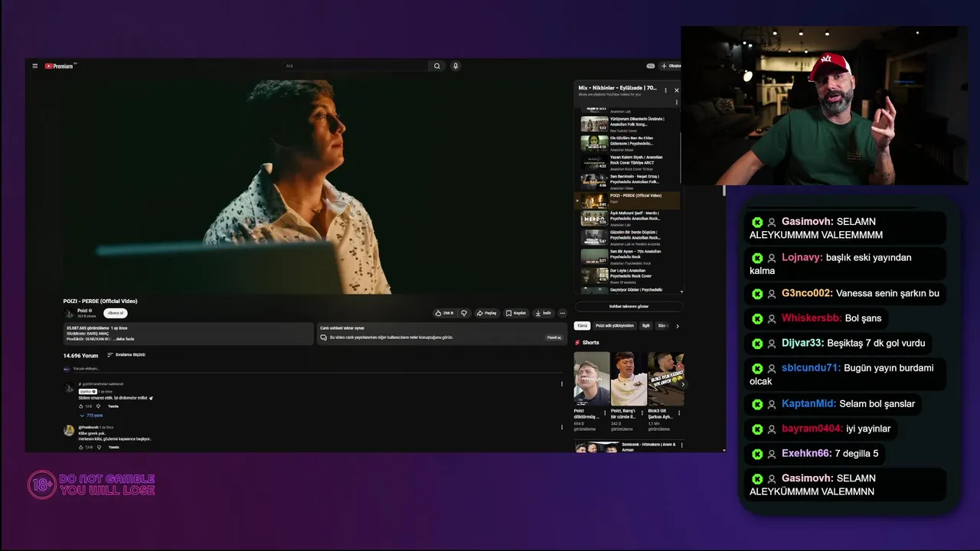The image size is (980, 551).
Task: Like the pinned Poizi comment
Action: (82, 406)
